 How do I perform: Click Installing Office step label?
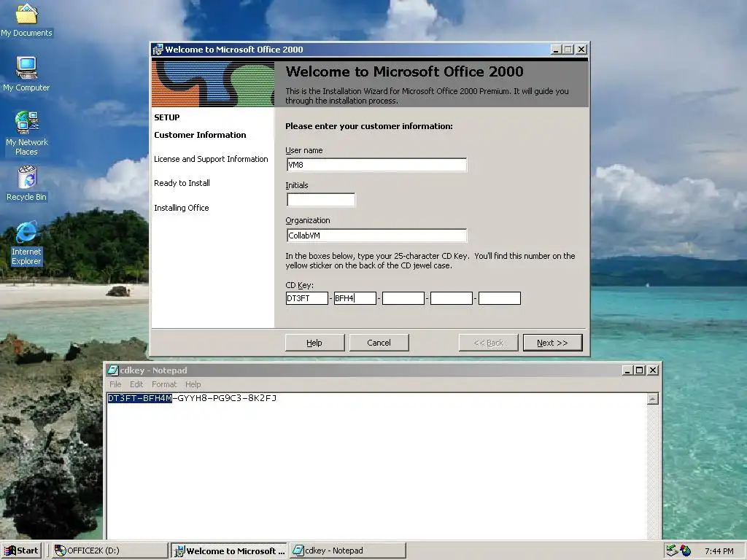click(x=182, y=208)
